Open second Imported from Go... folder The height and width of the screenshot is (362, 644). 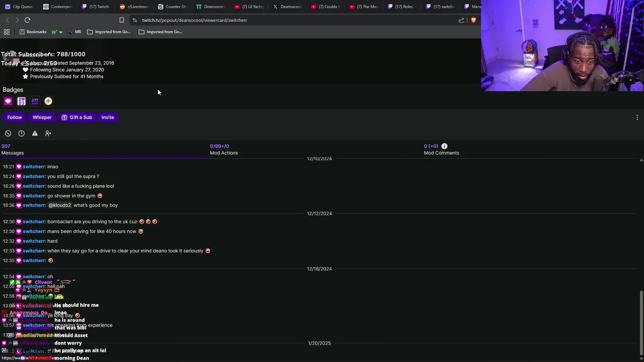(160, 32)
